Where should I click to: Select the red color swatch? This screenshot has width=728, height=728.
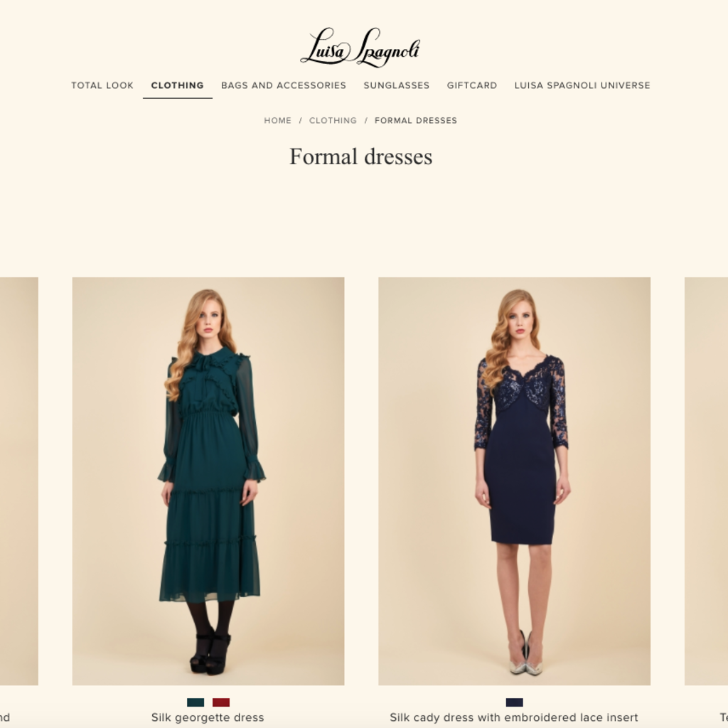[221, 702]
